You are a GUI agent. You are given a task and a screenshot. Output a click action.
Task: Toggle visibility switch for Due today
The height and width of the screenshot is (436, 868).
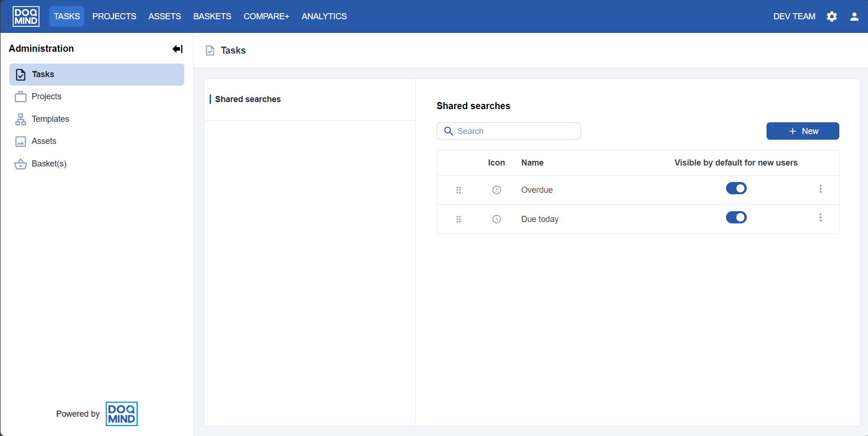coord(736,217)
